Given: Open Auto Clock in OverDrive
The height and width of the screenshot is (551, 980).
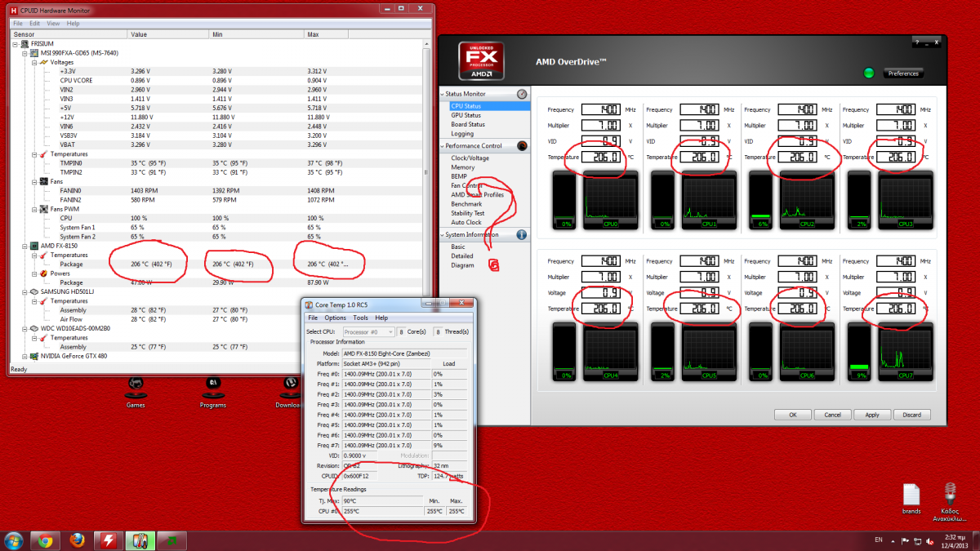Looking at the screenshot, I should 466,222.
